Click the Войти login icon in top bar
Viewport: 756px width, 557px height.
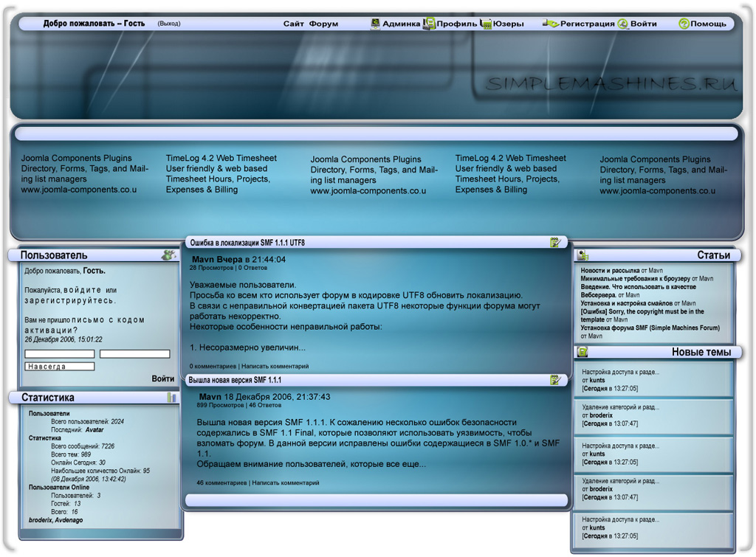(x=623, y=24)
